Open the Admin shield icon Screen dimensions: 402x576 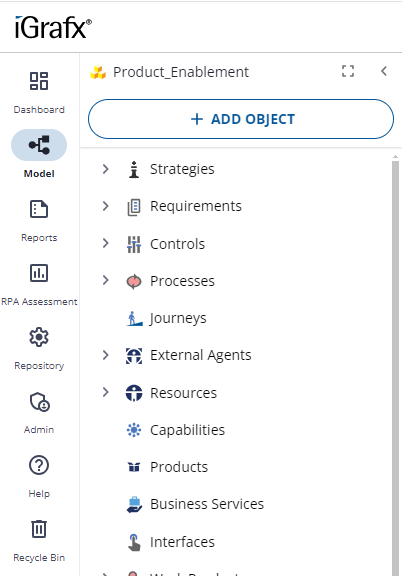tap(39, 402)
